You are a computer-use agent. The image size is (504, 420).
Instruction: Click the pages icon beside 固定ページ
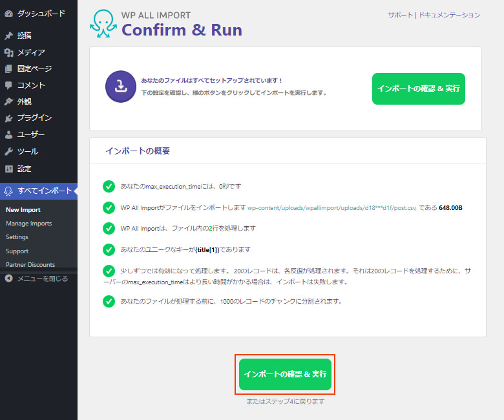8,68
